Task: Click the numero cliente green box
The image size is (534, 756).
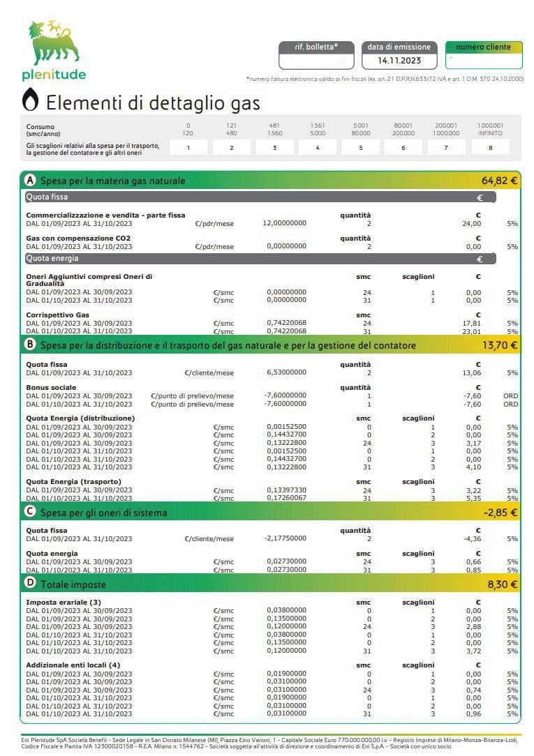Action: [x=483, y=55]
